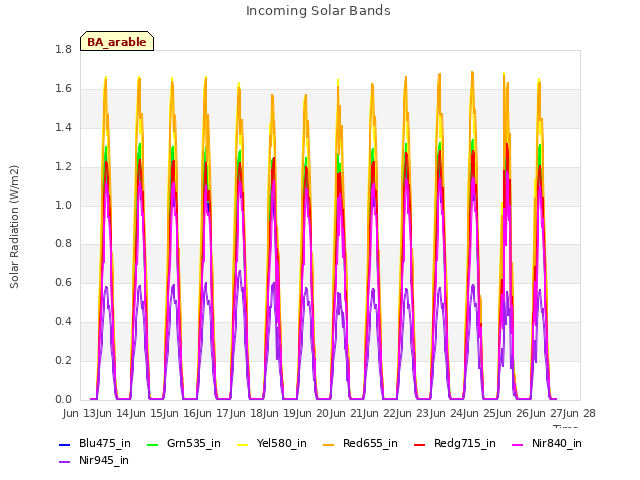Click the Solar Radiation (W/m2) axis label
Viewport: 640px width, 480px height.
click(14, 227)
